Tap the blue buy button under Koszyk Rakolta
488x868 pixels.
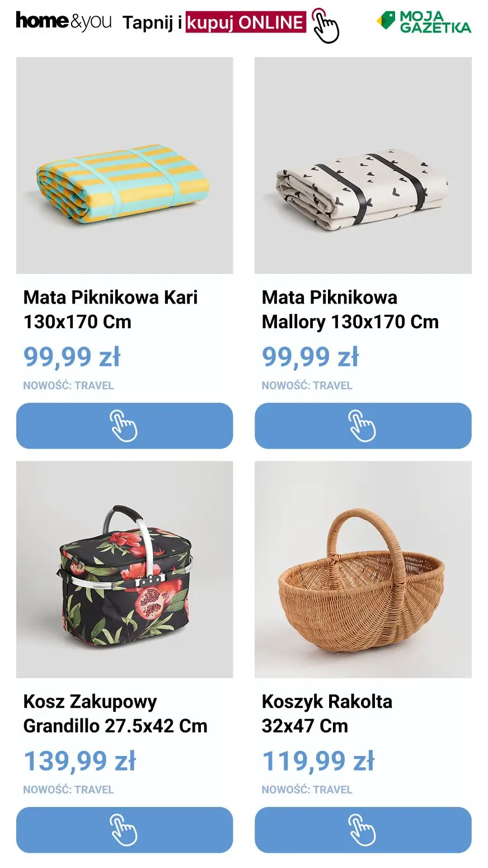point(363,830)
